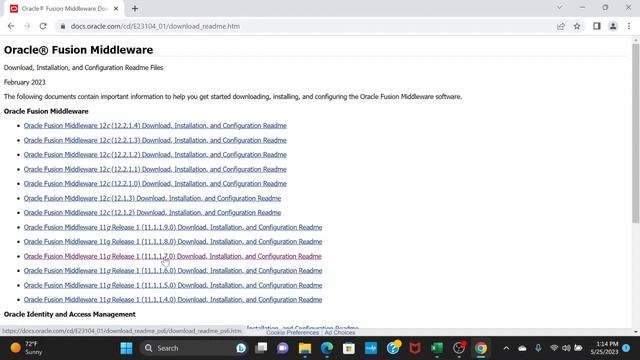The height and width of the screenshot is (360, 640).
Task: Open the 11g (11.1.1.8.0) Readme link
Action: [173, 242]
